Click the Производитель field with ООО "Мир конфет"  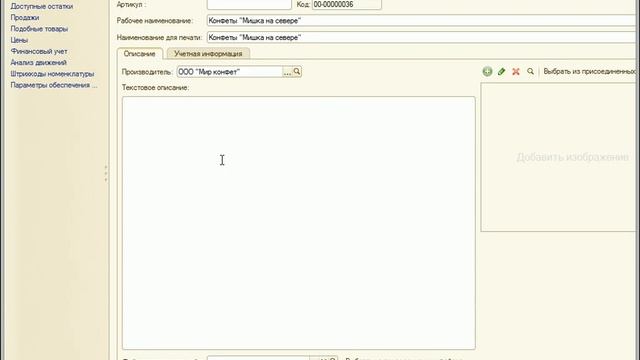point(230,71)
